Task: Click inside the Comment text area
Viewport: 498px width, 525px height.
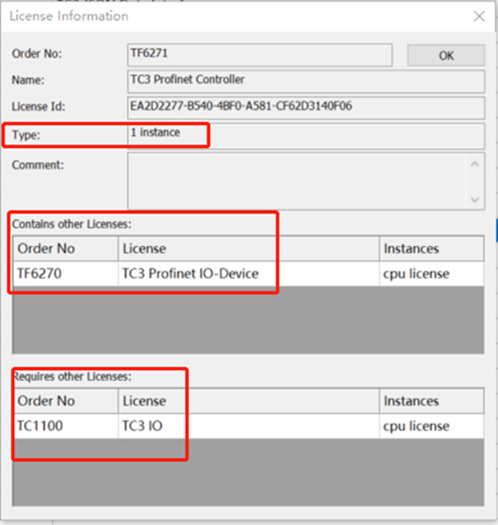Action: (297, 181)
